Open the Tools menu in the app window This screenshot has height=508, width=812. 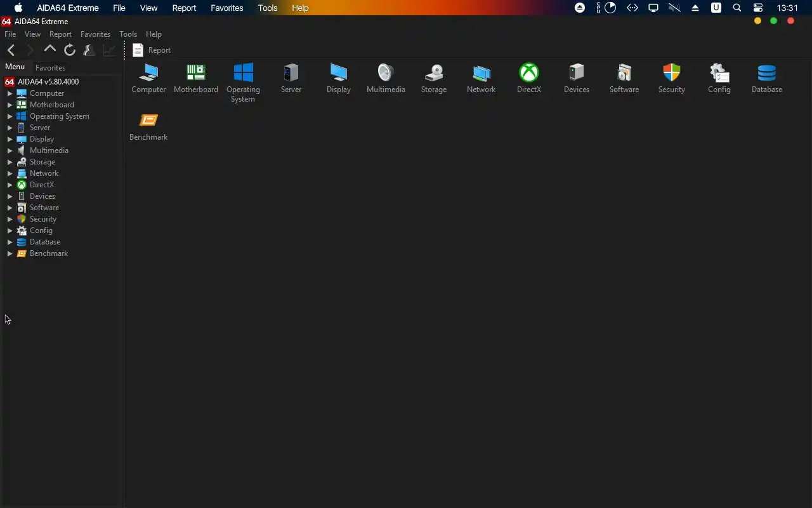click(128, 34)
